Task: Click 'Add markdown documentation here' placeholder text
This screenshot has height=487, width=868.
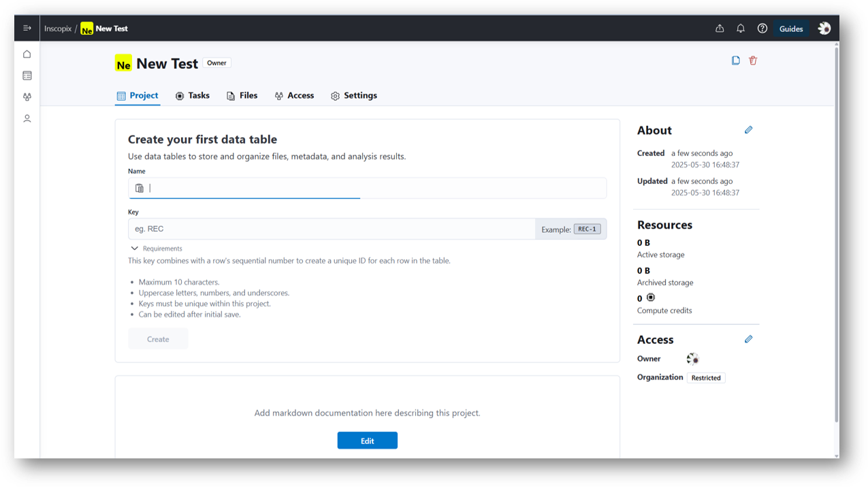Action: 367,413
